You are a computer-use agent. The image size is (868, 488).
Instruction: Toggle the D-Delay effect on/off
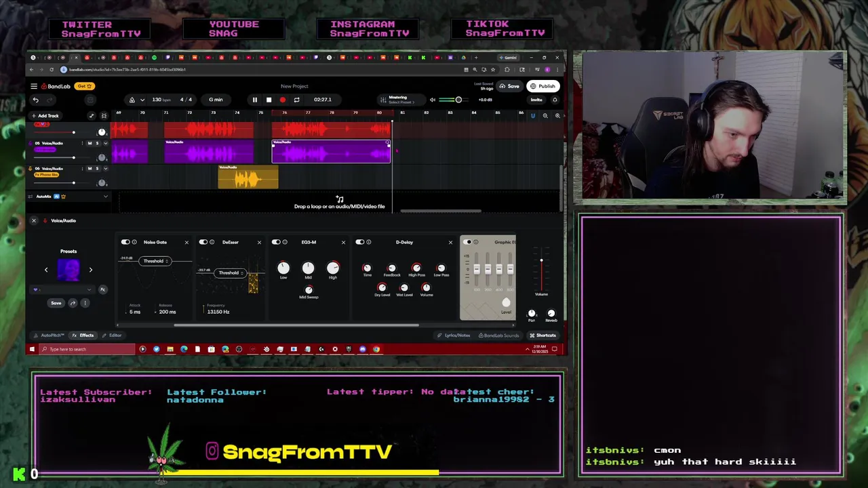click(x=360, y=242)
